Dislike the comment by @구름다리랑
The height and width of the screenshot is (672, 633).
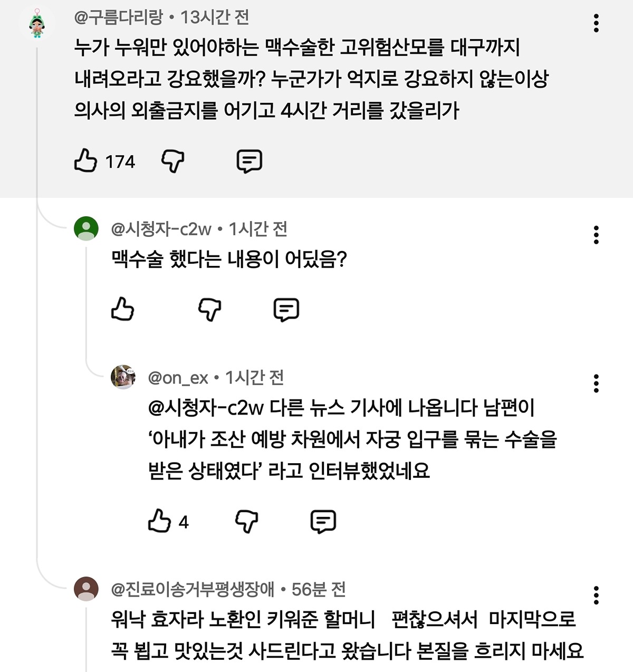(x=172, y=160)
